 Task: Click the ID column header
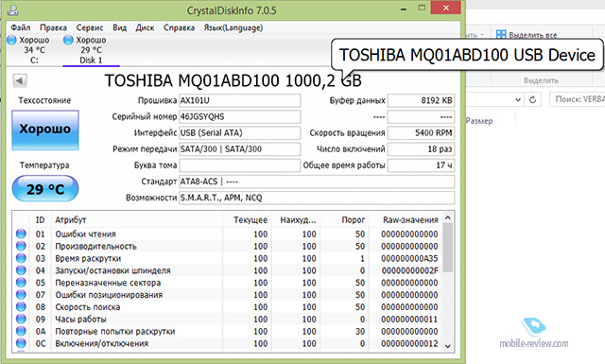click(40, 220)
